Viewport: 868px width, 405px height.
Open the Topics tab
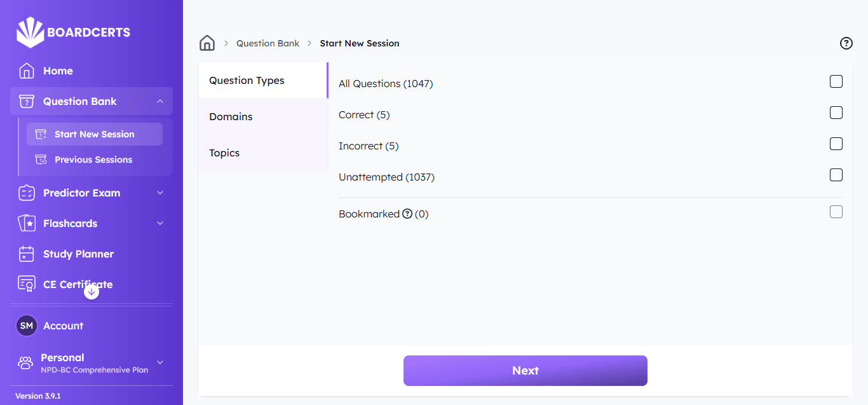[x=224, y=153]
